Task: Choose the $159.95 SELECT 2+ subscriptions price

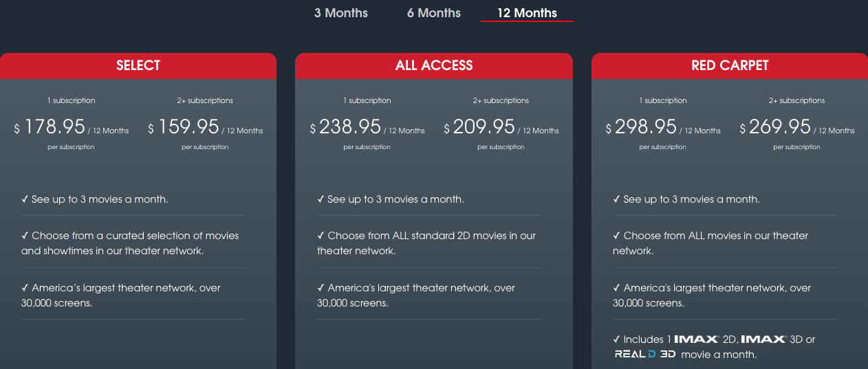Action: [x=188, y=127]
